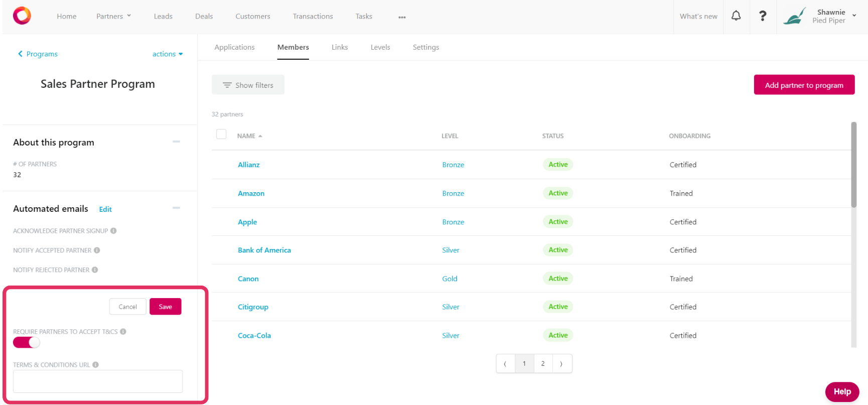Viewport: 868px width, 405px height.
Task: Select page 1 in pagination
Action: pyautogui.click(x=524, y=364)
